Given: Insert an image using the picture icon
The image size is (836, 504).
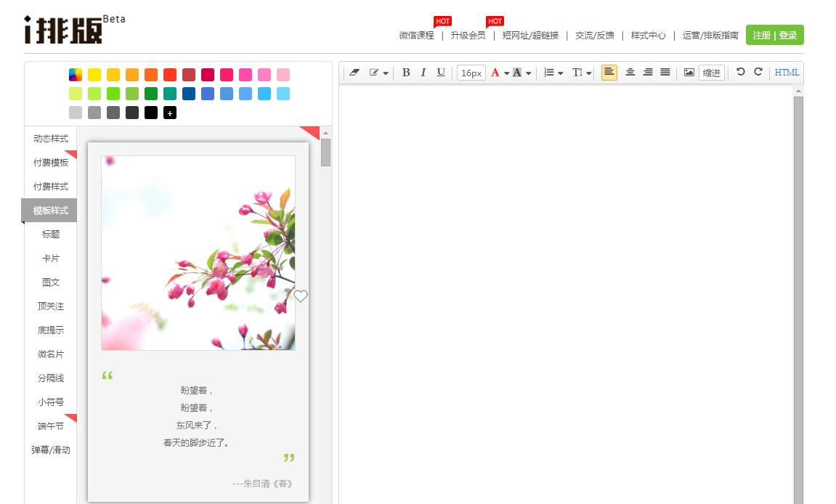Looking at the screenshot, I should click(x=689, y=73).
